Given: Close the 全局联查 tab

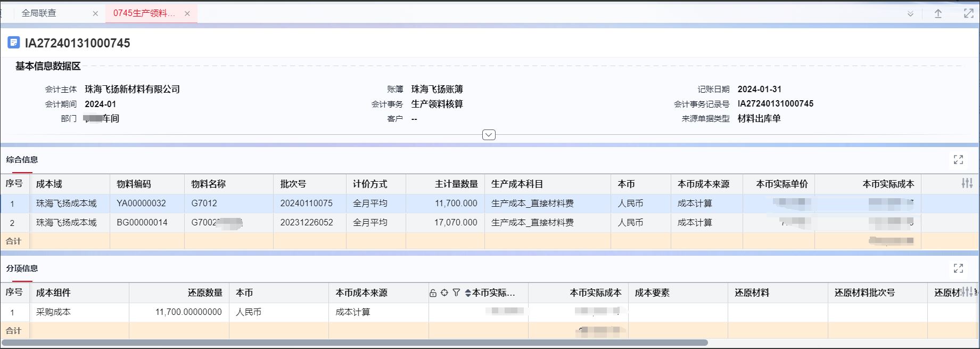Looking at the screenshot, I should pos(95,14).
